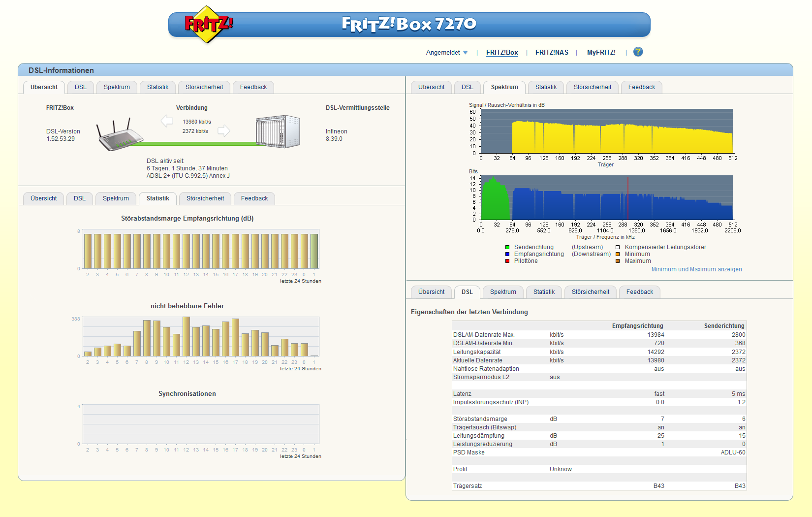Open the MyFRITZ! navigation link
Viewport: 812px width, 517px height.
pyautogui.click(x=601, y=52)
